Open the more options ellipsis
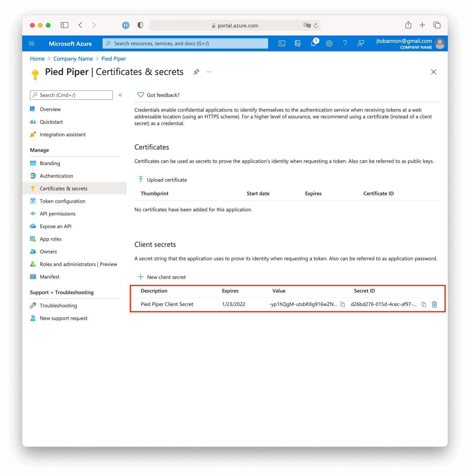 [209, 72]
